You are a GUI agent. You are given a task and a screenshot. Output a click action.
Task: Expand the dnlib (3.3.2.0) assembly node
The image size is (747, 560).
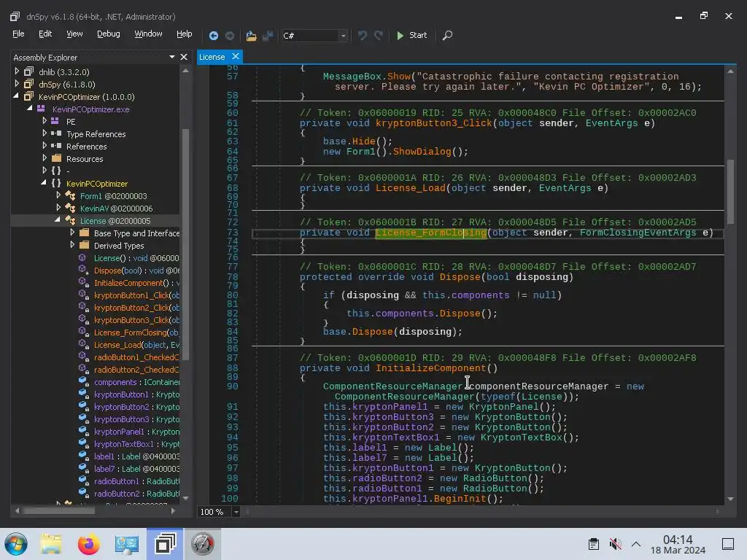coord(18,71)
